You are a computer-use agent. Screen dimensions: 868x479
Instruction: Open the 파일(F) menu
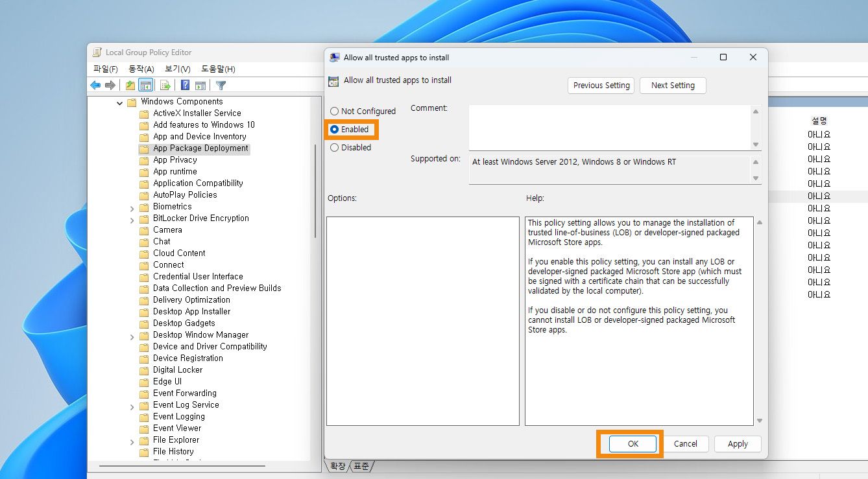(106, 69)
